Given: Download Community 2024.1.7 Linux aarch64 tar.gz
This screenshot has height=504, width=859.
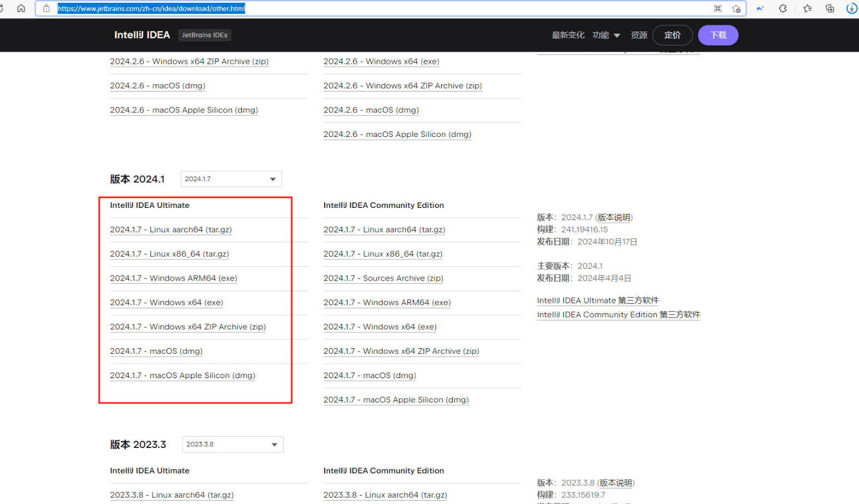Looking at the screenshot, I should (x=385, y=230).
